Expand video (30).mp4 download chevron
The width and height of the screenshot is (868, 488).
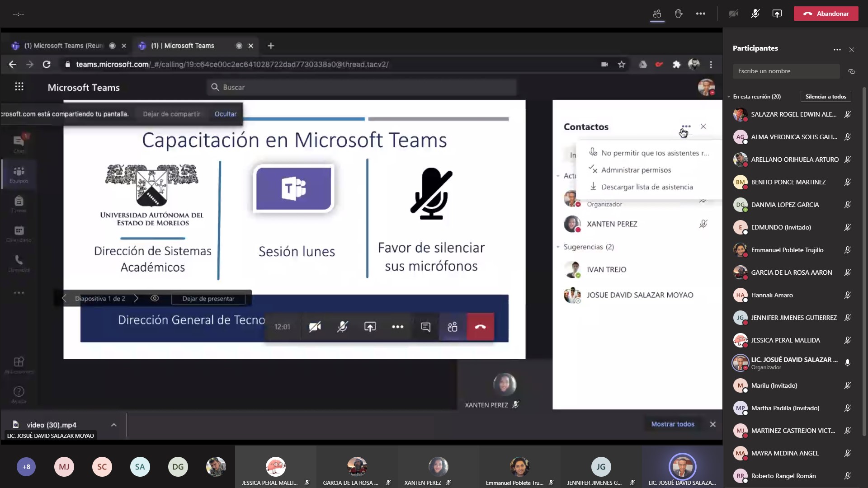(113, 425)
